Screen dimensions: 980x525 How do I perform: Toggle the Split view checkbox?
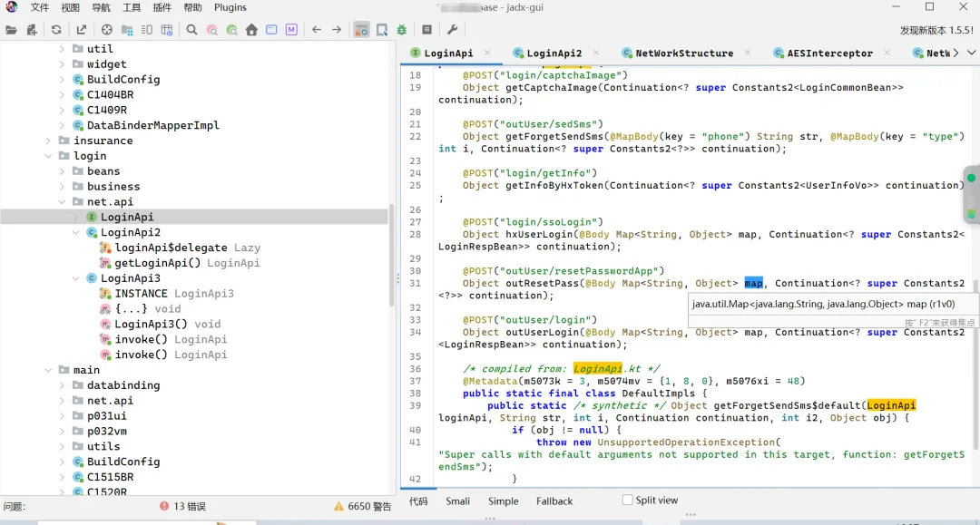point(627,500)
